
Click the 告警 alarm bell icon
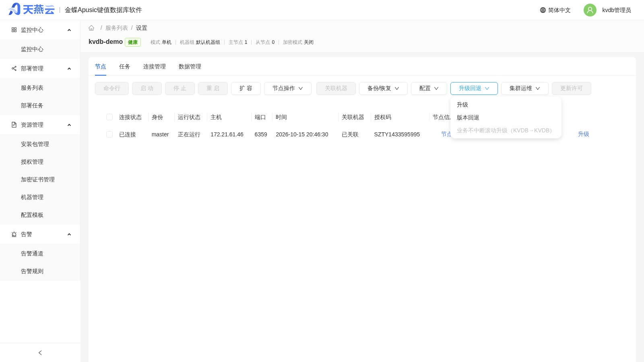[x=14, y=234]
